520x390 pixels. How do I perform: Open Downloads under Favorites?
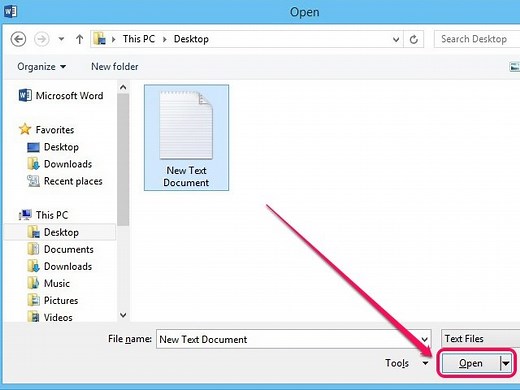[x=59, y=164]
